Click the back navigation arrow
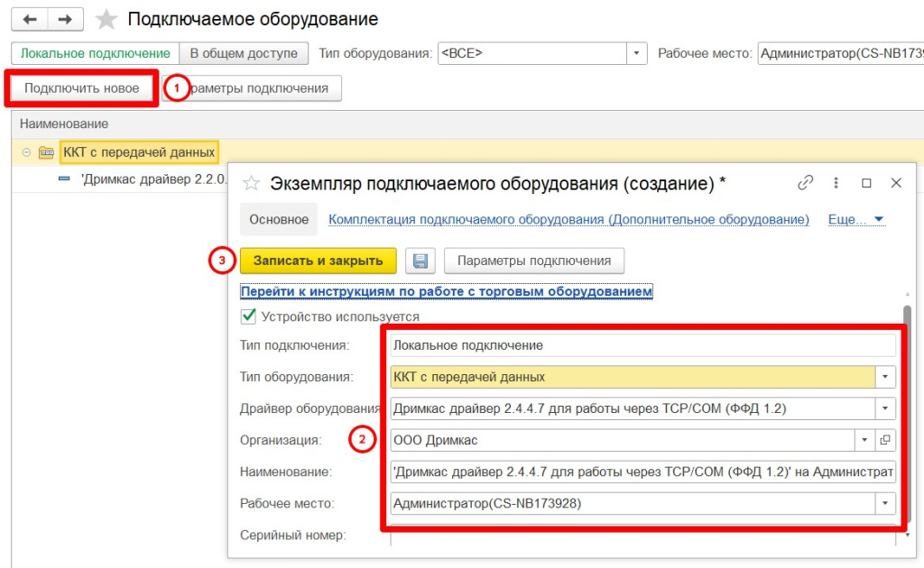This screenshot has width=924, height=568. pyautogui.click(x=29, y=19)
